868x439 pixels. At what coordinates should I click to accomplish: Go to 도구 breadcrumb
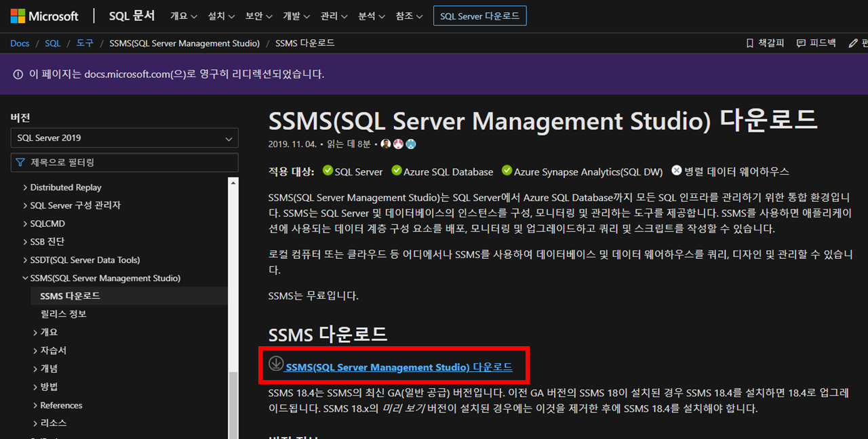(x=85, y=43)
